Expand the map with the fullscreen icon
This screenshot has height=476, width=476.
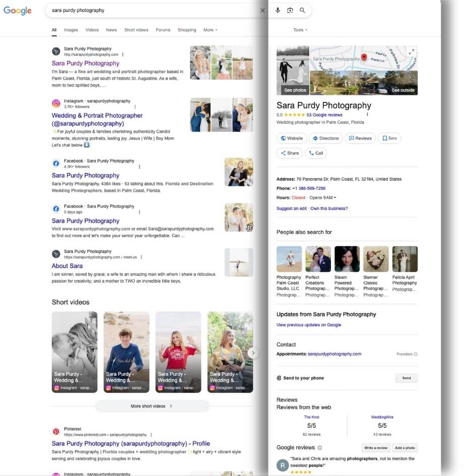(x=412, y=52)
